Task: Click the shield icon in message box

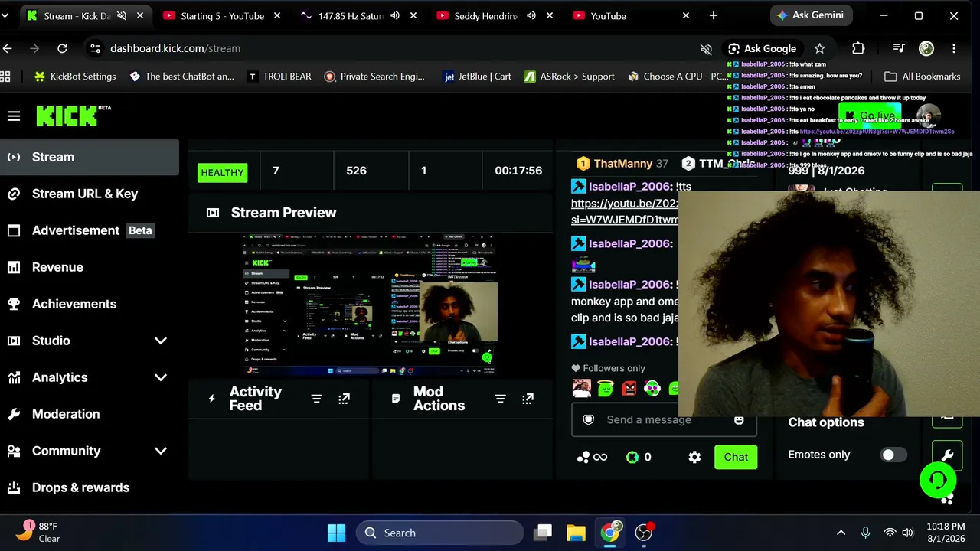Action: point(589,420)
